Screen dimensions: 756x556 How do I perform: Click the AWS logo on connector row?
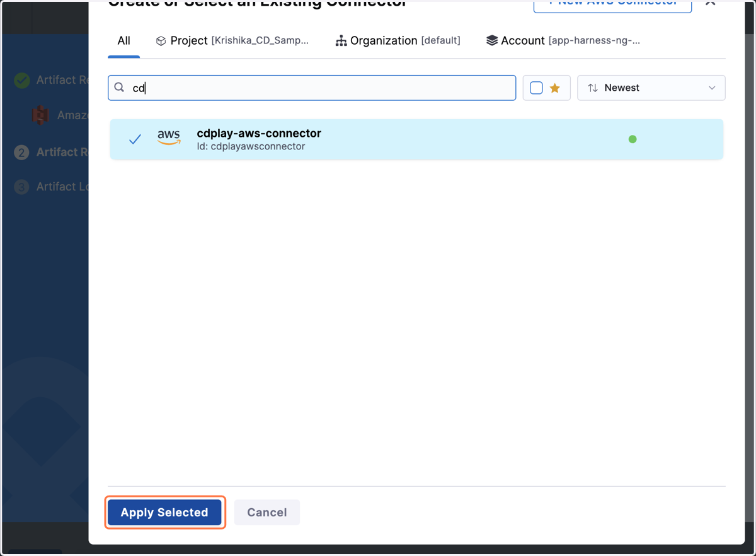pyautogui.click(x=169, y=138)
